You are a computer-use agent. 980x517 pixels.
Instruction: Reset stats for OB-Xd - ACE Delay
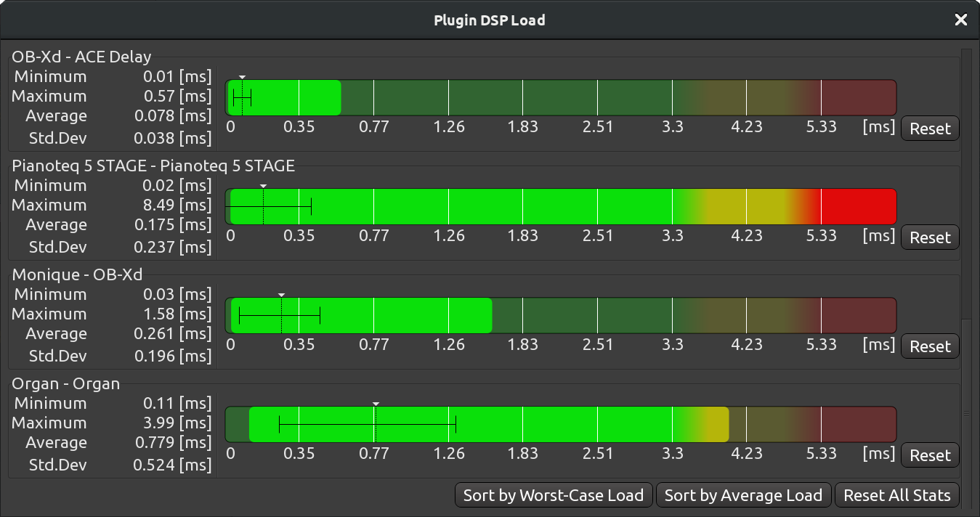pyautogui.click(x=930, y=129)
